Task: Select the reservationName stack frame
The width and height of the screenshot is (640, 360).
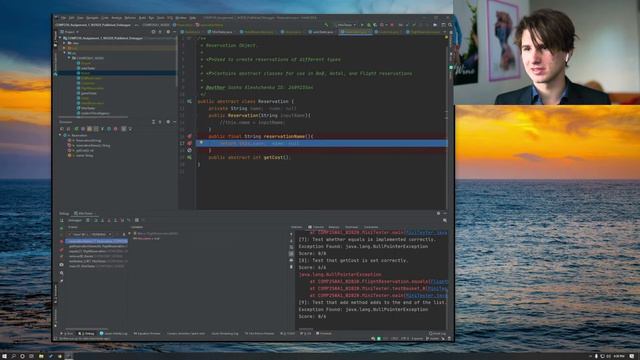Action: coord(96,241)
